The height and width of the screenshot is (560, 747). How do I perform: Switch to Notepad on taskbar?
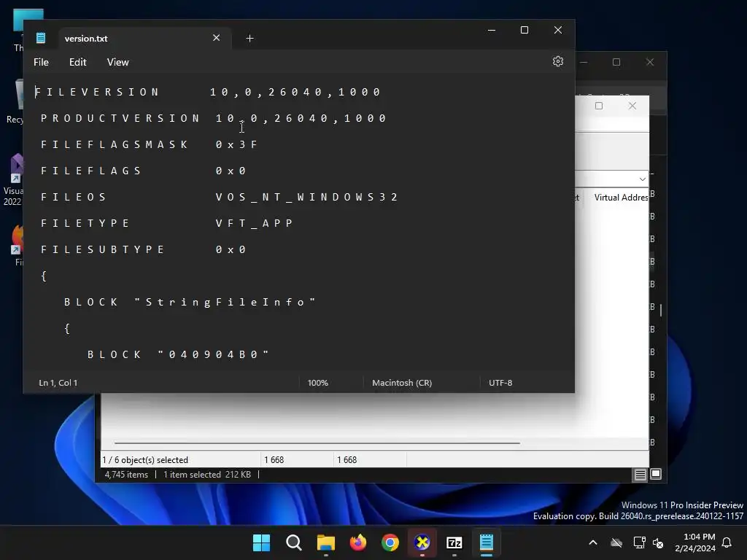487,542
